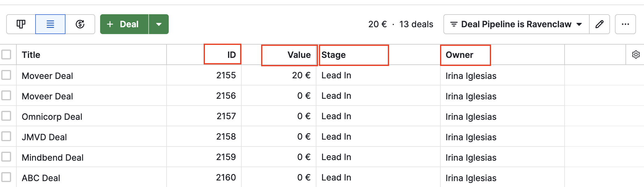Screen dimensions: 644x187
Task: Check the ABC Deal row checkbox
Action: tap(6, 177)
